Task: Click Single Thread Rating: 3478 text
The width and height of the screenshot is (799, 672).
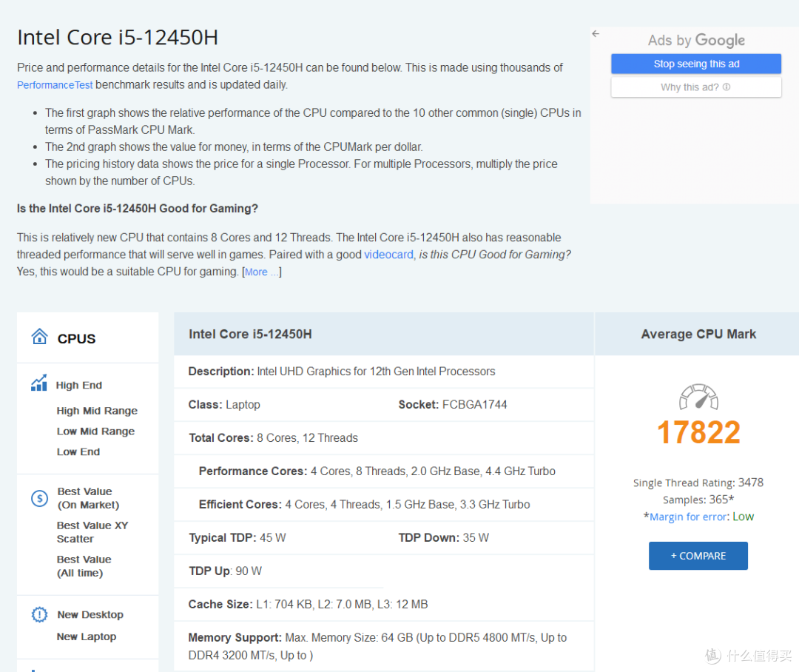Action: pyautogui.click(x=698, y=483)
